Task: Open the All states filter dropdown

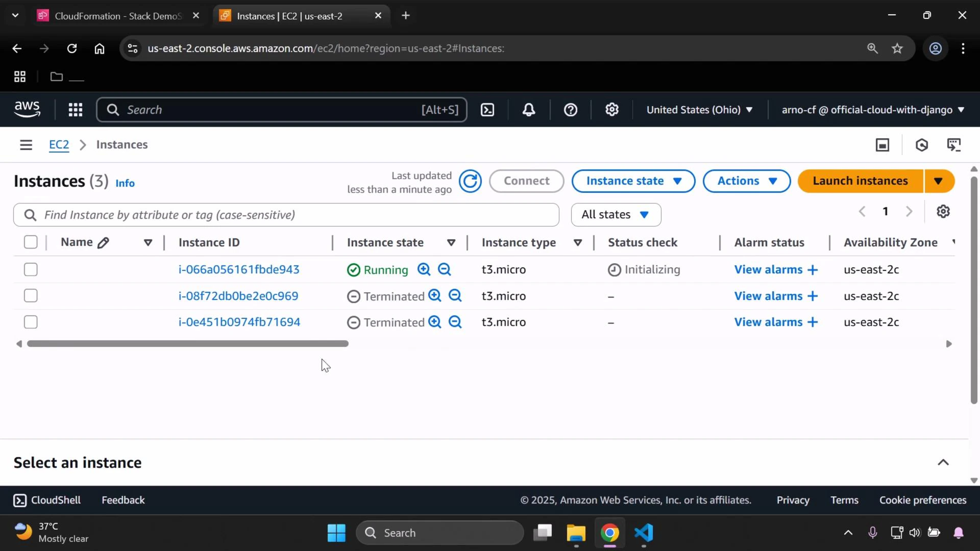Action: 616,214
